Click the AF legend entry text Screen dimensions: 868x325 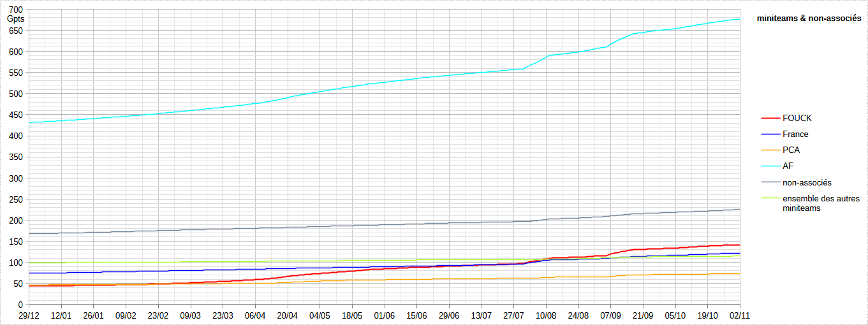[x=788, y=166]
